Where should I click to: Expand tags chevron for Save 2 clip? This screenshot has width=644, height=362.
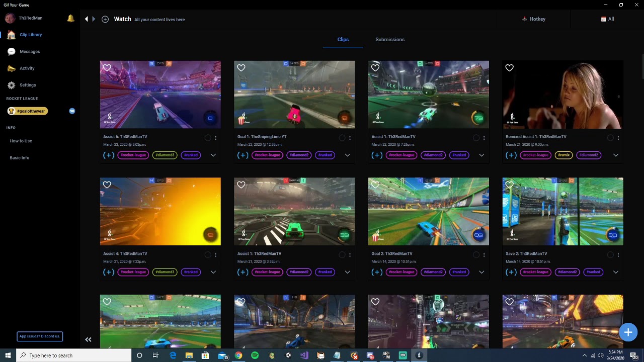(x=616, y=272)
